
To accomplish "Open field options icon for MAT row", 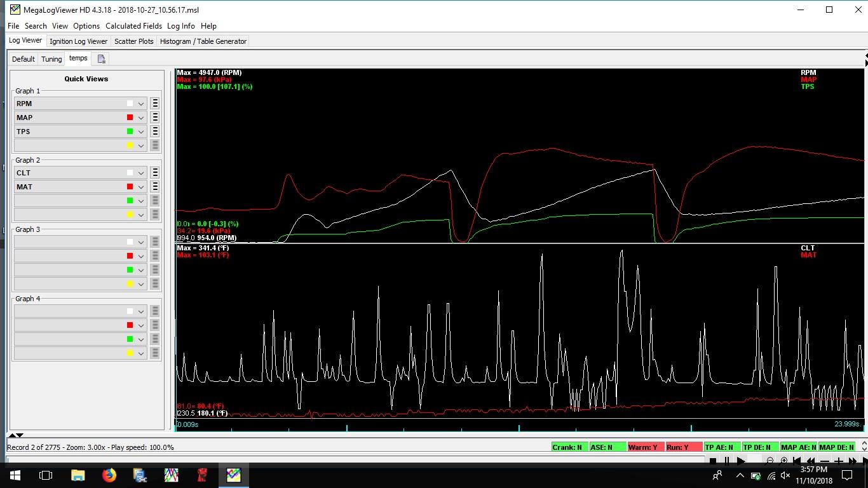I will click(155, 187).
